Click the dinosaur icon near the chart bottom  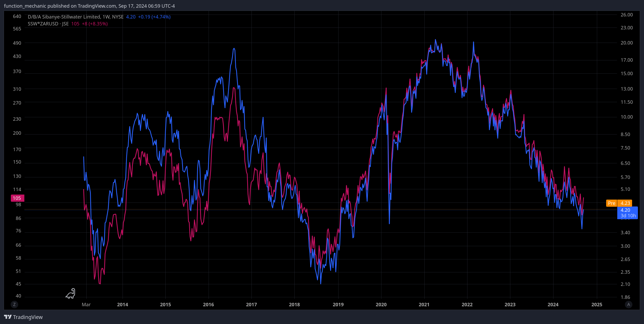pos(71,293)
